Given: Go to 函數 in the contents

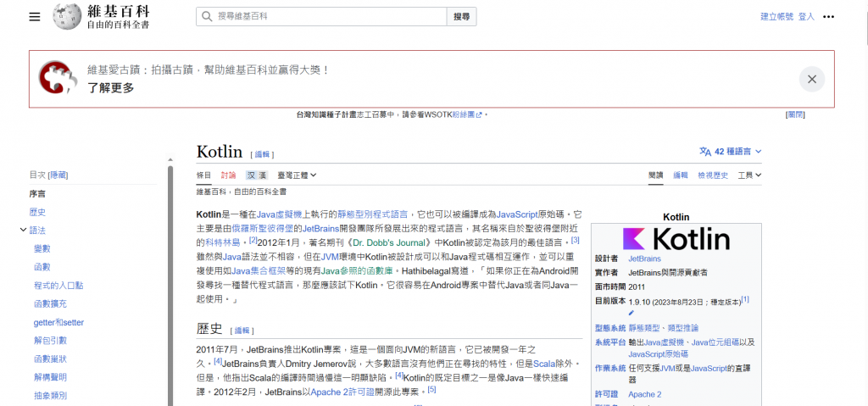Looking at the screenshot, I should (x=42, y=267).
